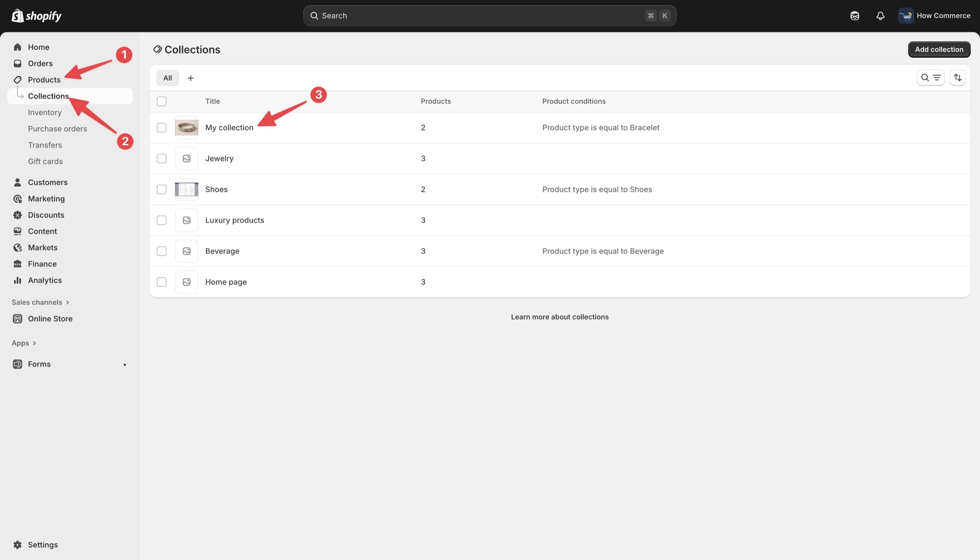Viewport: 980px width, 560px height.
Task: Click the My collection bracelet thumbnail
Action: point(187,128)
